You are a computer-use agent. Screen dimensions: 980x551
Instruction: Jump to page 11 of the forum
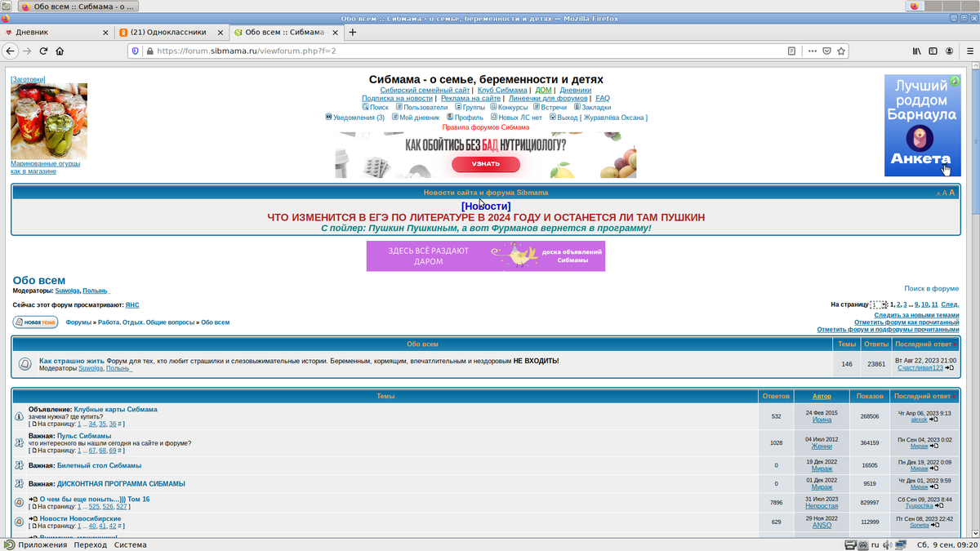(935, 304)
